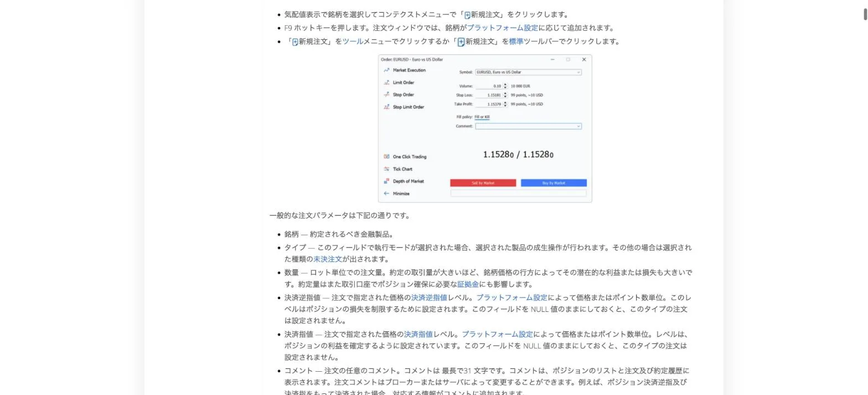
Task: Click the Fill or Kill fill policy link
Action: [482, 117]
